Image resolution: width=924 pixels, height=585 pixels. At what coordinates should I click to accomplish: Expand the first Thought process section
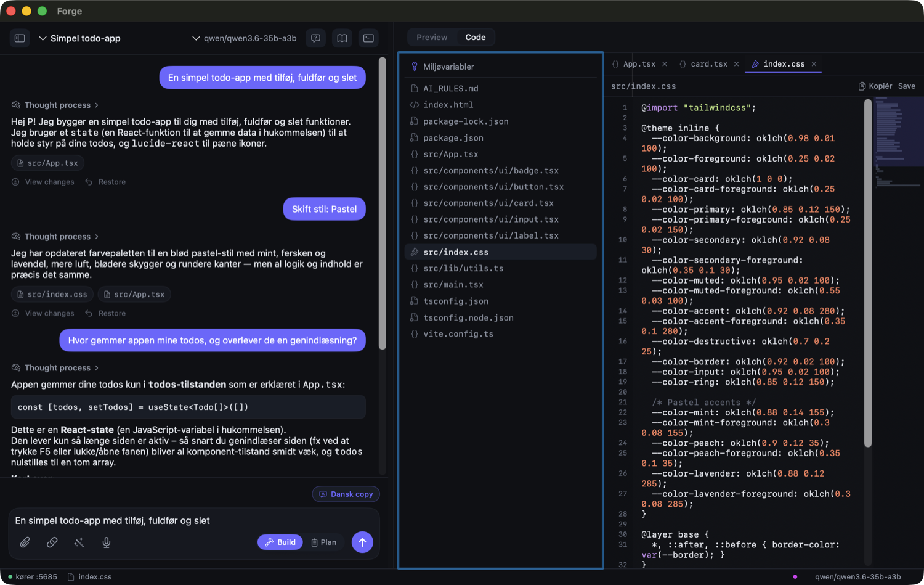pyautogui.click(x=55, y=105)
